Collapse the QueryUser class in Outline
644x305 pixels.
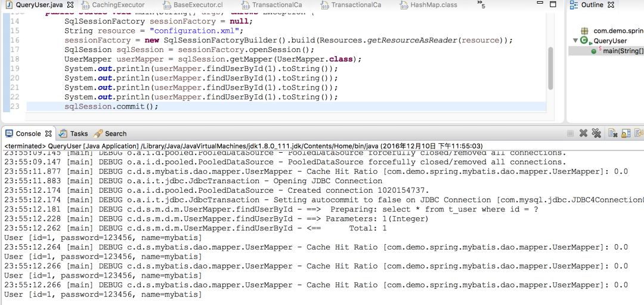coord(575,40)
